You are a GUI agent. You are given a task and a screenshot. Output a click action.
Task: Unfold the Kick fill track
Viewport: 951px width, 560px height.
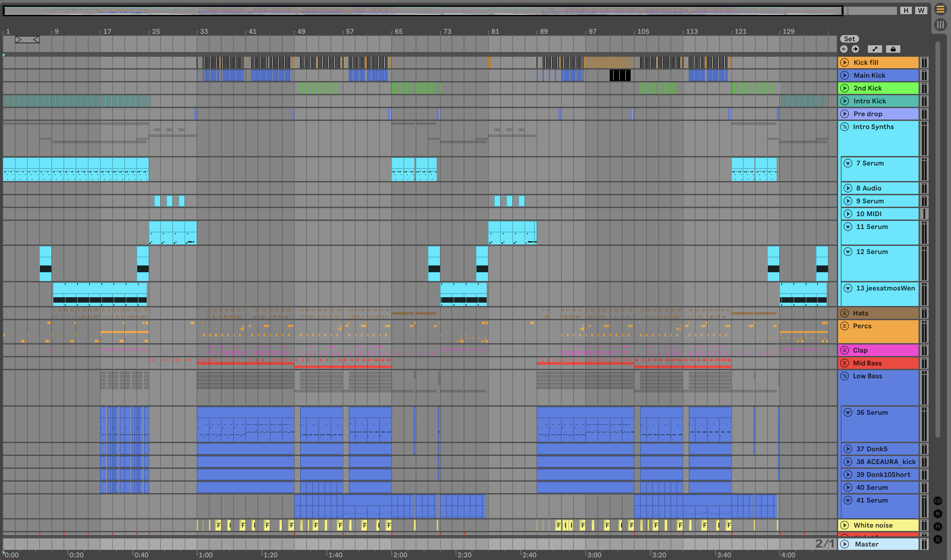point(845,62)
